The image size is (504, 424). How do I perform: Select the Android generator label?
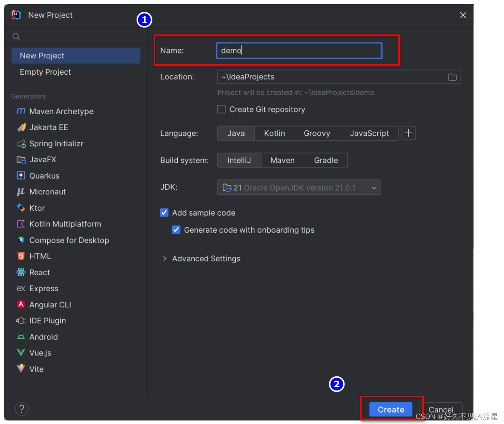coord(43,337)
